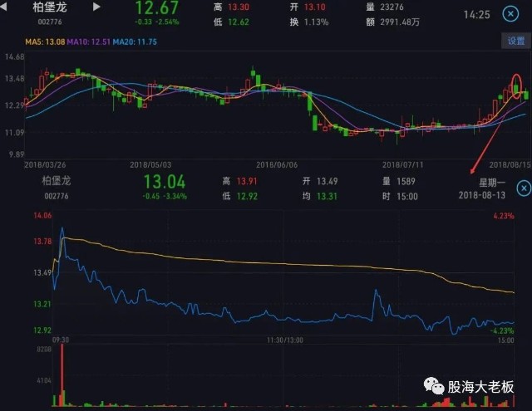Select the red-circled candlestick on the K-line
Image resolution: width=532 pixels, height=411 pixels.
[517, 85]
